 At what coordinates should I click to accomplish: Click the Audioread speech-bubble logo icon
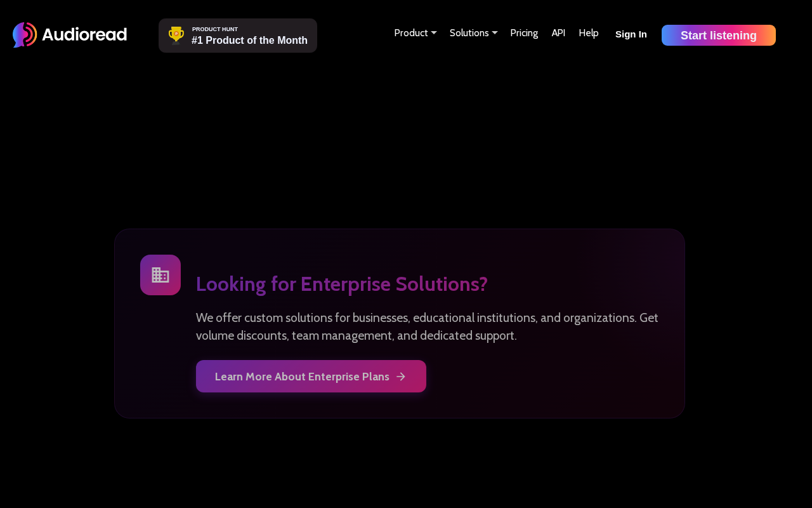25,35
